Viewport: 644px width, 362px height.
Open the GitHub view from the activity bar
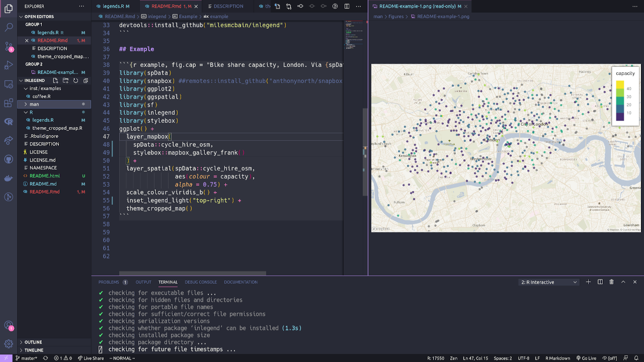point(8,159)
